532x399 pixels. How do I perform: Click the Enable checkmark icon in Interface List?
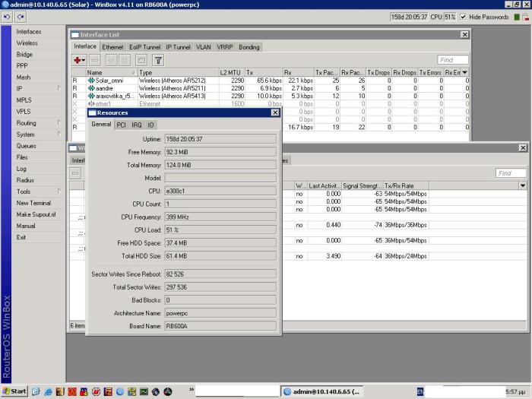111,60
